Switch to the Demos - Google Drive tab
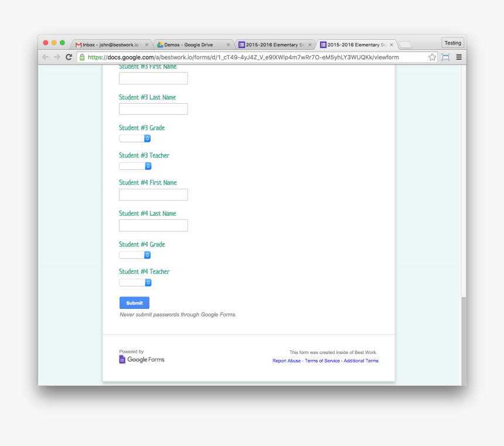This screenshot has height=446, width=504. 190,45
